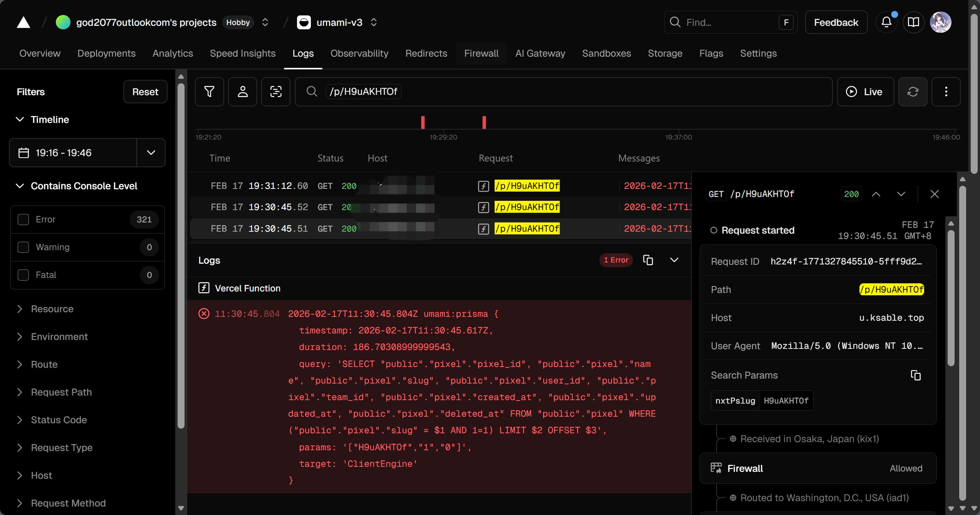Viewport: 980px width, 515px height.
Task: Enable the Error console level checkbox
Action: coord(23,219)
